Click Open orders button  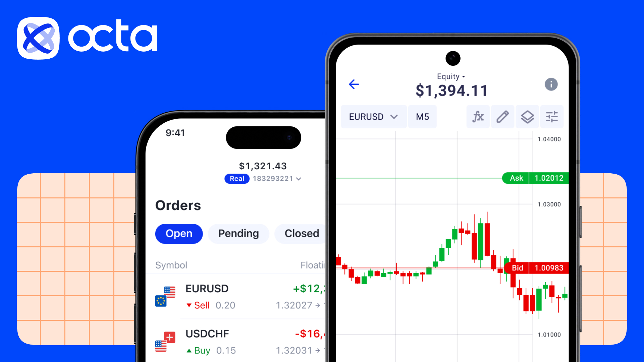click(x=179, y=233)
